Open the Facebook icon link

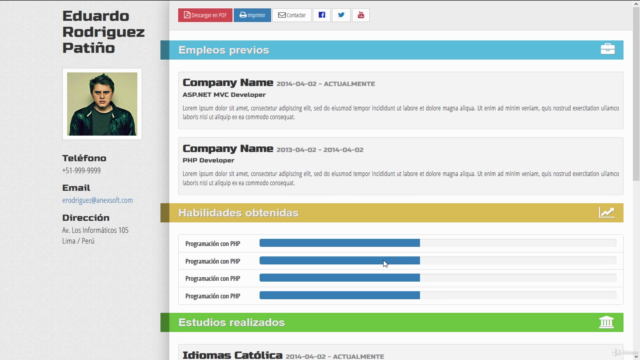tap(322, 15)
